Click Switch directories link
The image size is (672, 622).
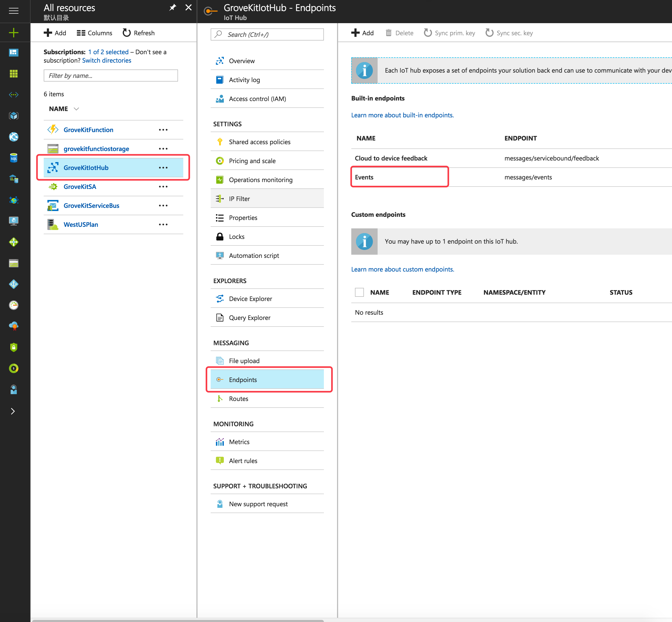[x=106, y=61]
